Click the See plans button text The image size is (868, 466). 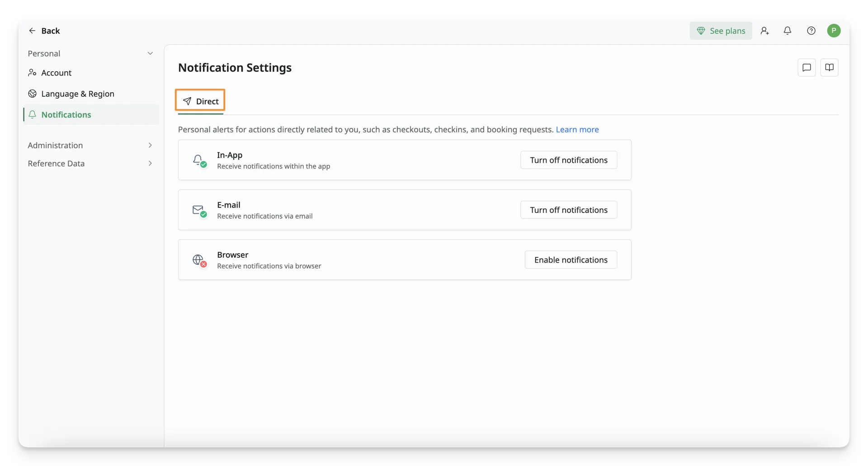pyautogui.click(x=727, y=31)
